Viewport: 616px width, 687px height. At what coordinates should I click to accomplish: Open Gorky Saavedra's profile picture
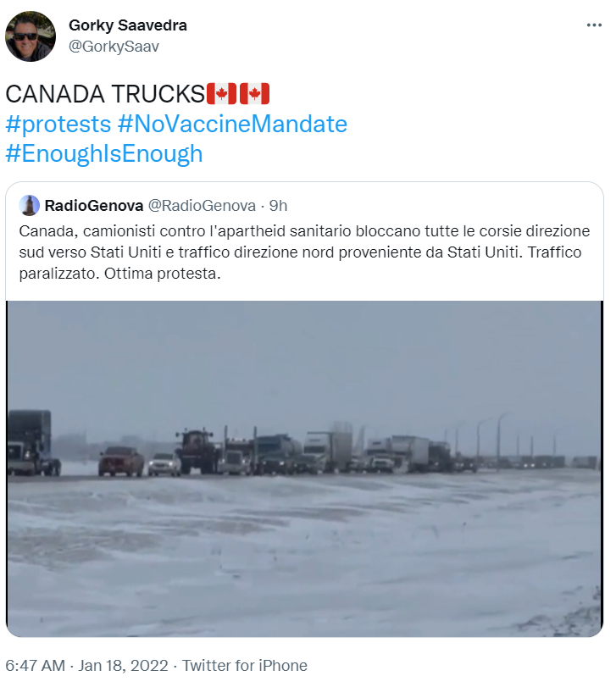pyautogui.click(x=31, y=36)
